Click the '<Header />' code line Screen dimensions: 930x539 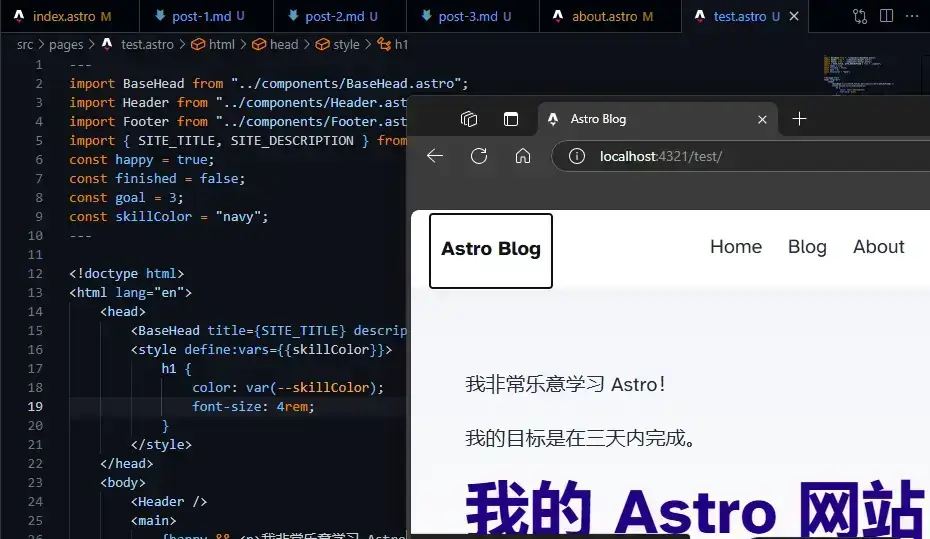169,501
